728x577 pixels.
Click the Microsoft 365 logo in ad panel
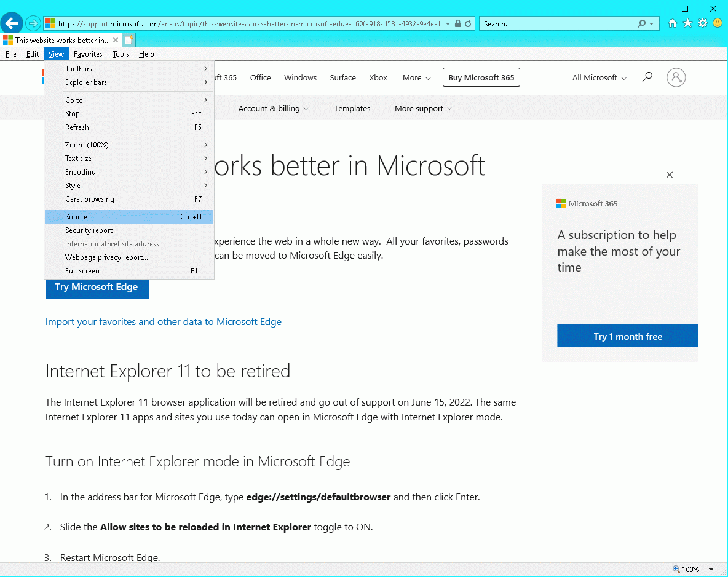(587, 203)
